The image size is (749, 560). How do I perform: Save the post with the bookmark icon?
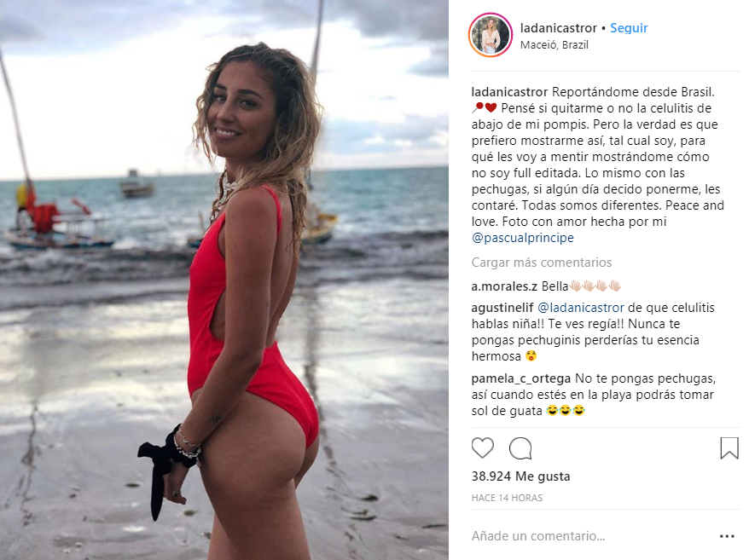[729, 448]
